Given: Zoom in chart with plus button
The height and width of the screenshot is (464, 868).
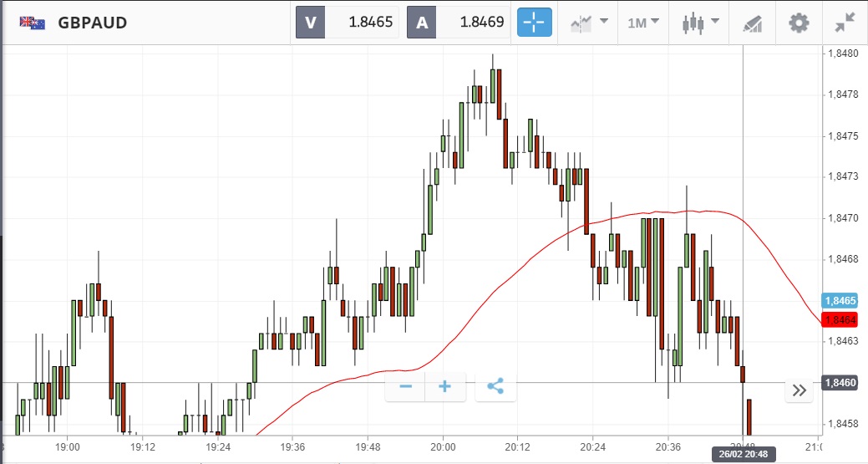Looking at the screenshot, I should (445, 386).
